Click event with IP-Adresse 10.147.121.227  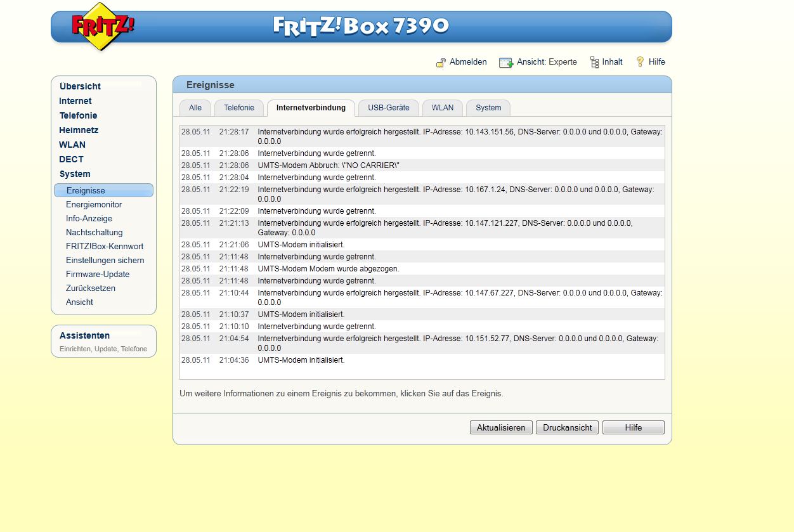coord(422,228)
